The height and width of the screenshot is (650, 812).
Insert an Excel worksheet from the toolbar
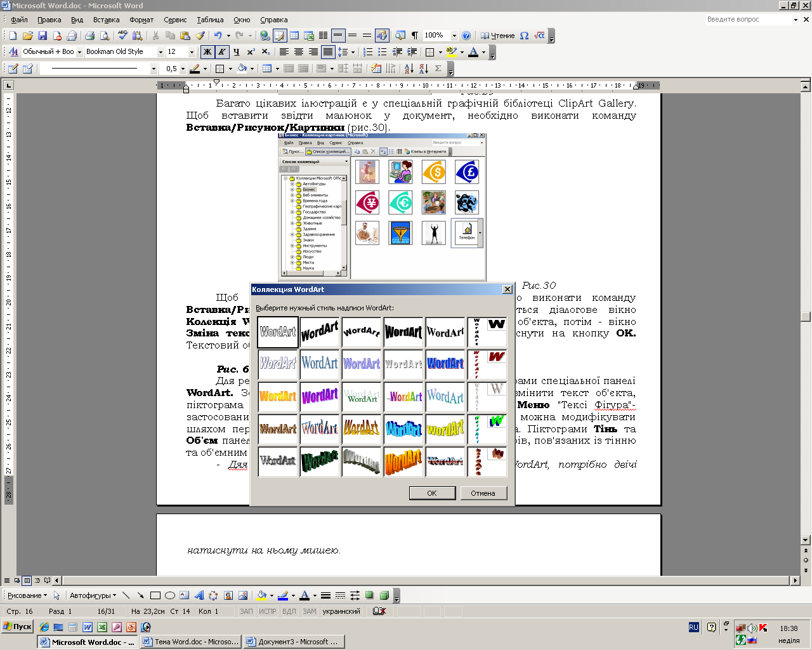coord(309,36)
